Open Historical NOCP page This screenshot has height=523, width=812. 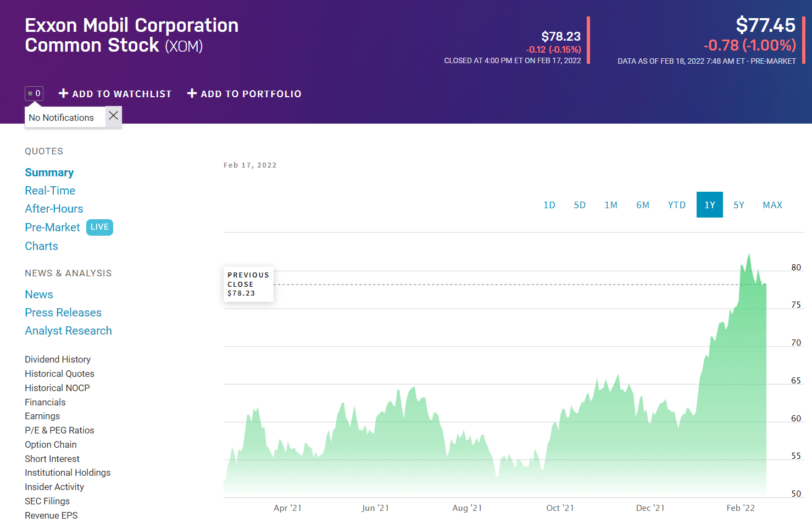57,388
